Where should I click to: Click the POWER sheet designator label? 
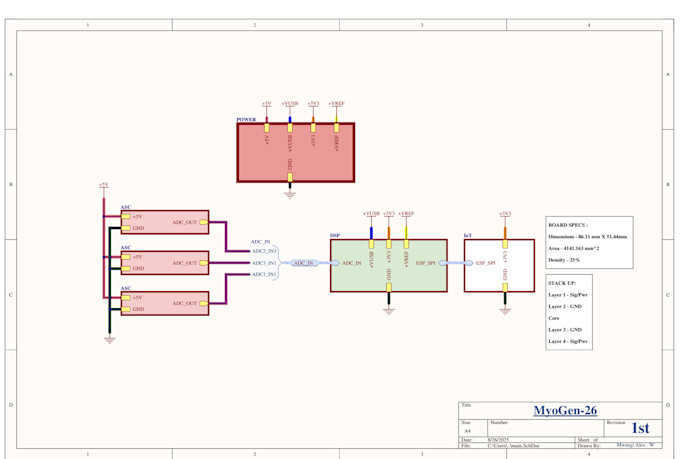(x=246, y=119)
